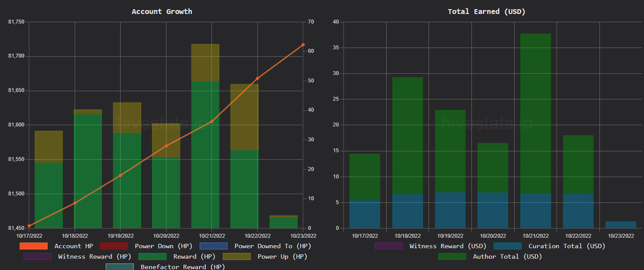The height and width of the screenshot is (270, 644).
Task: Click the sixth olive Power Up segment in Account Growth
Action: (x=244, y=117)
